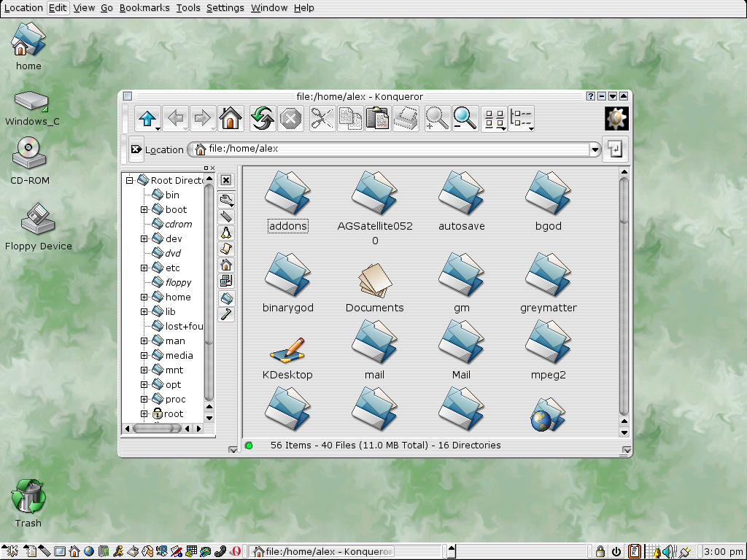Go up one directory with the Up arrow
747x560 pixels.
pyautogui.click(x=147, y=119)
